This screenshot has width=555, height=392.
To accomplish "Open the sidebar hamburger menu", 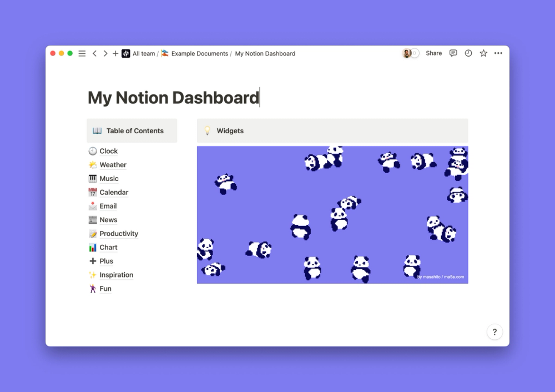I will point(82,53).
